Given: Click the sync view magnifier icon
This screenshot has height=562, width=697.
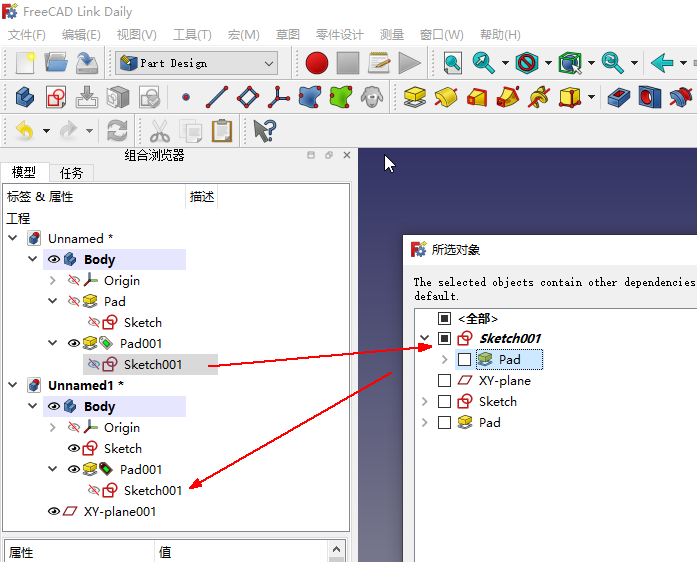Looking at the screenshot, I should [613, 63].
